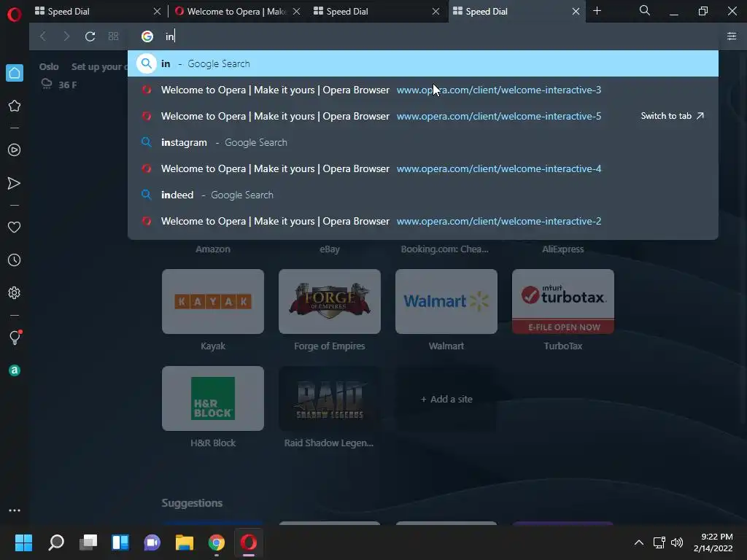The height and width of the screenshot is (560, 747).
Task: Open the Walmart speed dial tile
Action: click(446, 301)
